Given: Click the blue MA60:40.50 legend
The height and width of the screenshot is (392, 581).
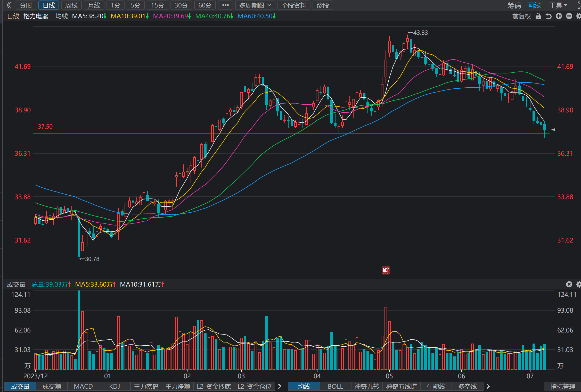Looking at the screenshot, I should coord(257,16).
